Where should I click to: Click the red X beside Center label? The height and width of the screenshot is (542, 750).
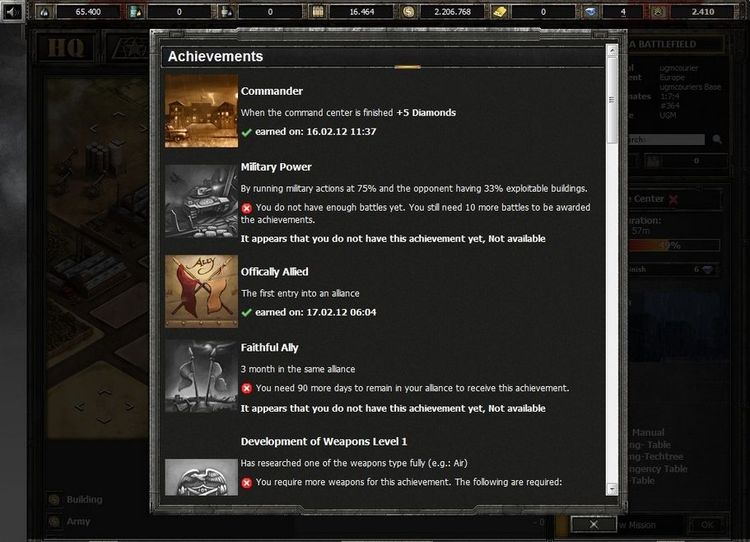(x=673, y=199)
